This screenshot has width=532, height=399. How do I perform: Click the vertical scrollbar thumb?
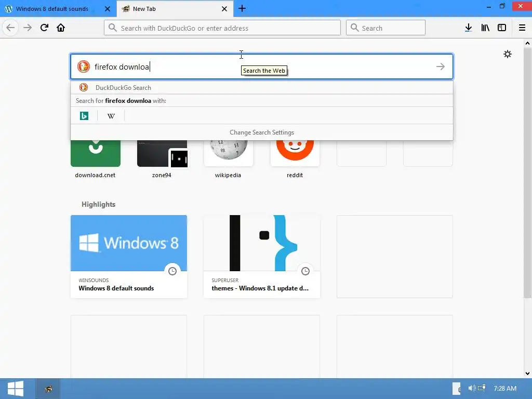pyautogui.click(x=527, y=173)
